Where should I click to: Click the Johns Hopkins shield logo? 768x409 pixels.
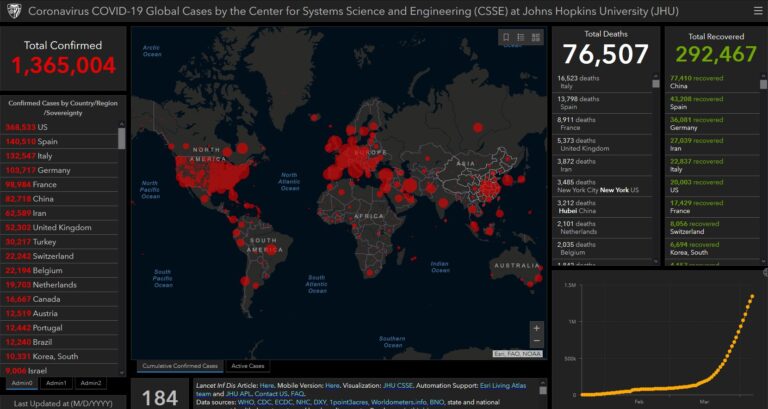tap(14, 11)
